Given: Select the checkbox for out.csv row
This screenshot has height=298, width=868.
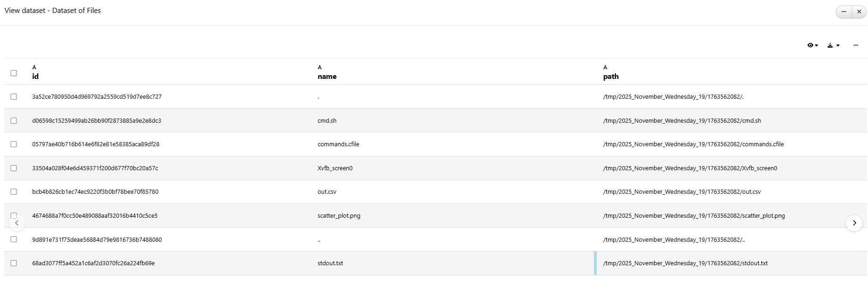Looking at the screenshot, I should [x=14, y=191].
